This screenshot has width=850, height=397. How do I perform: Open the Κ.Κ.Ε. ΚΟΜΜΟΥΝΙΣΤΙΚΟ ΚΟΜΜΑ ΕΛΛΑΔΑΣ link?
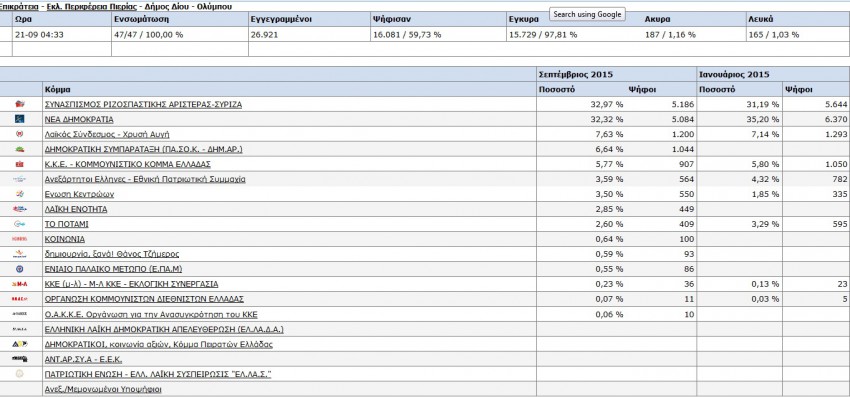[128, 164]
